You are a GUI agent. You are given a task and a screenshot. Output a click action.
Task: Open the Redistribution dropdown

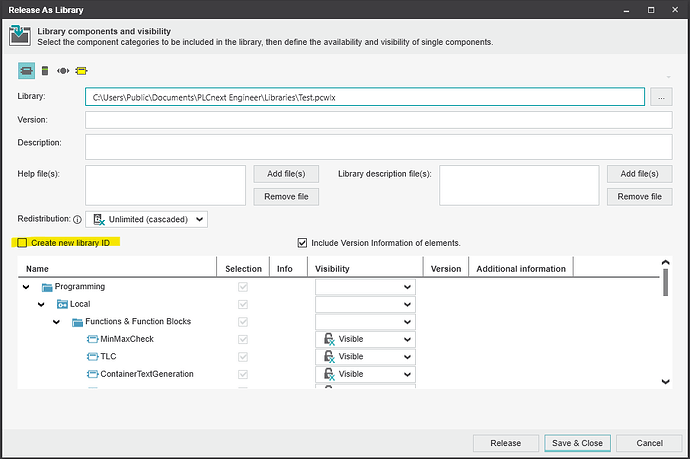[148, 219]
